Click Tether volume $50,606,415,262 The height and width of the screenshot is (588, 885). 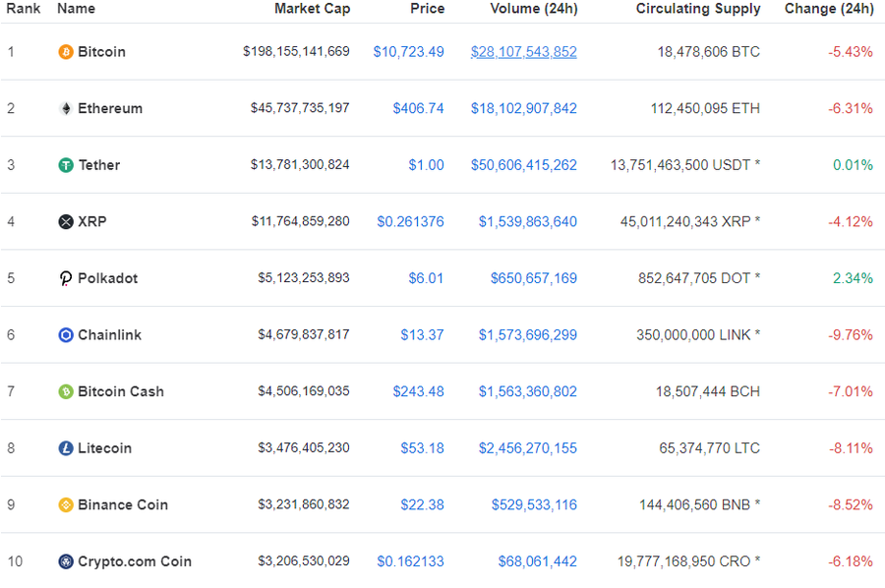coord(524,165)
